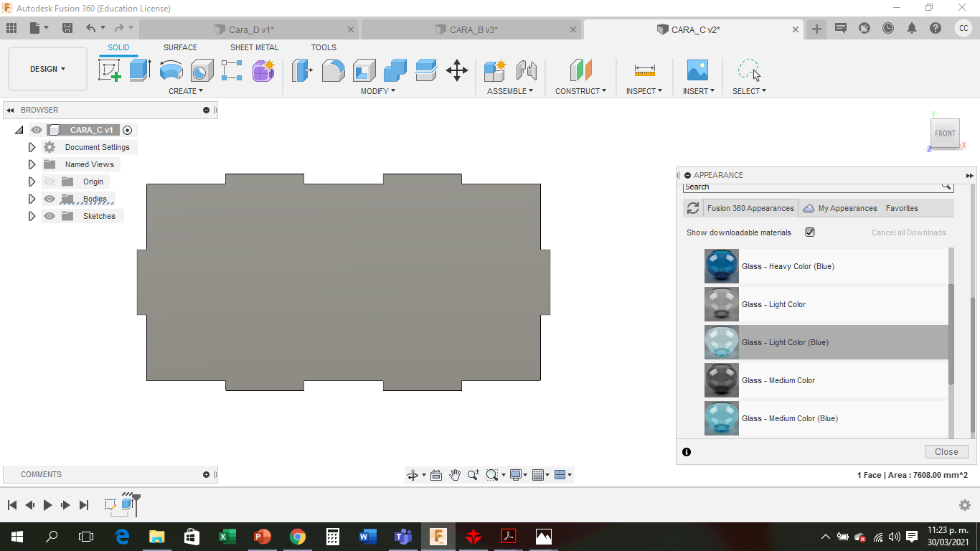Click the CC user profile button
The height and width of the screenshot is (551, 980).
(x=963, y=28)
